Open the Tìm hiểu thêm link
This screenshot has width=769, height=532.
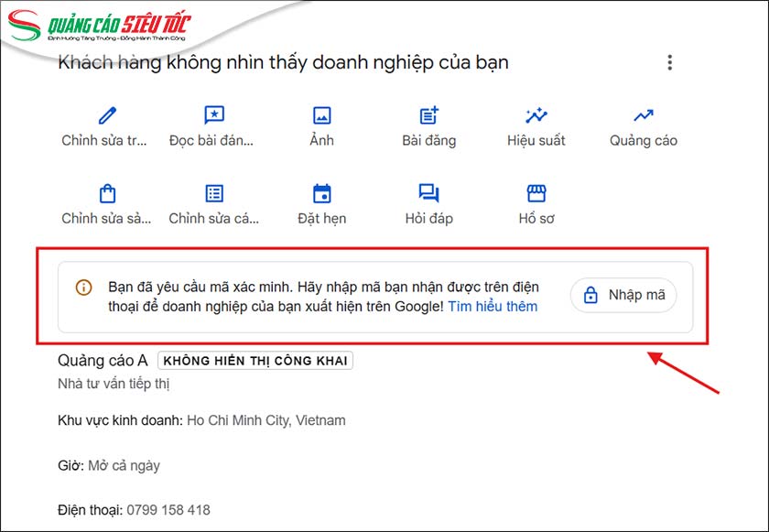tap(494, 306)
